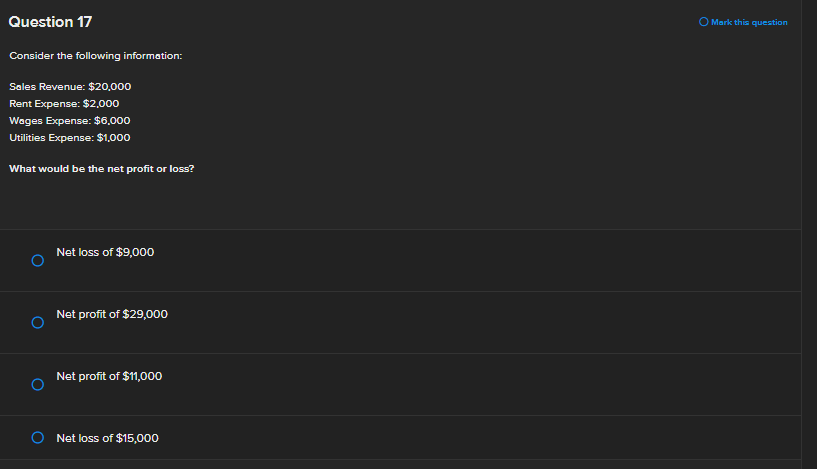The height and width of the screenshot is (469, 817).
Task: Click the "Net profit of $11,000" answer label
Action: coord(109,376)
